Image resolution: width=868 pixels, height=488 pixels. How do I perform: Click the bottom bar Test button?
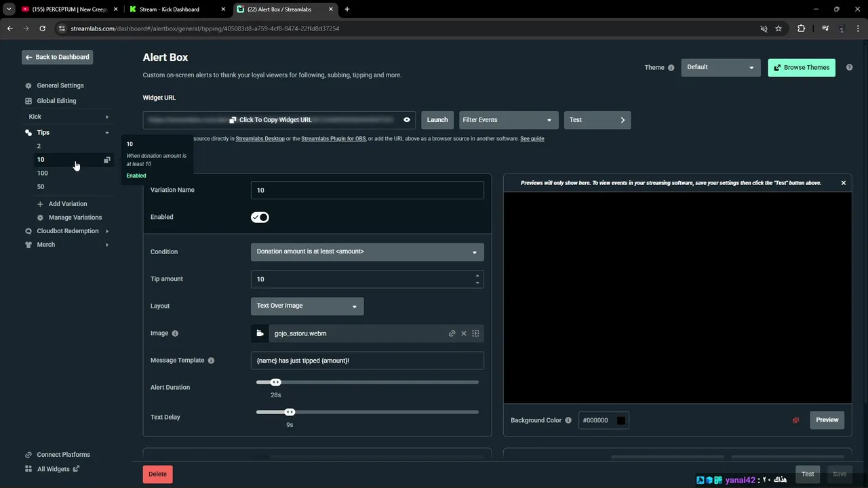tap(808, 474)
